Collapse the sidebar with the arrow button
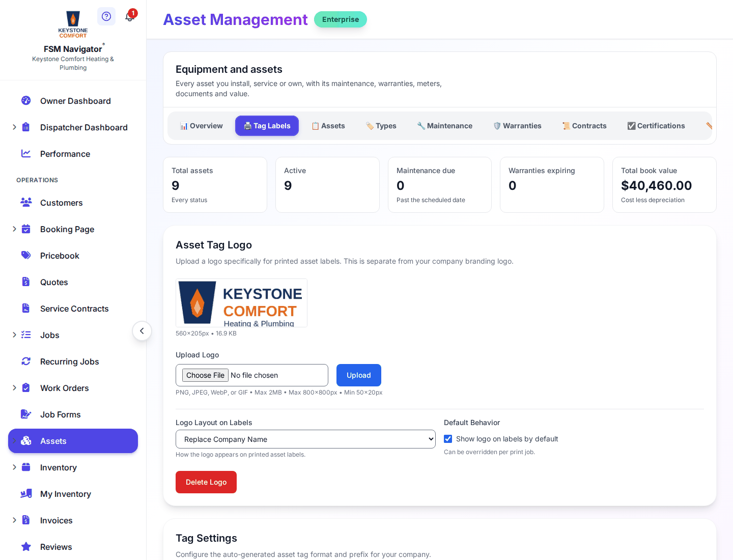Viewport: 733px width, 560px height. [142, 331]
